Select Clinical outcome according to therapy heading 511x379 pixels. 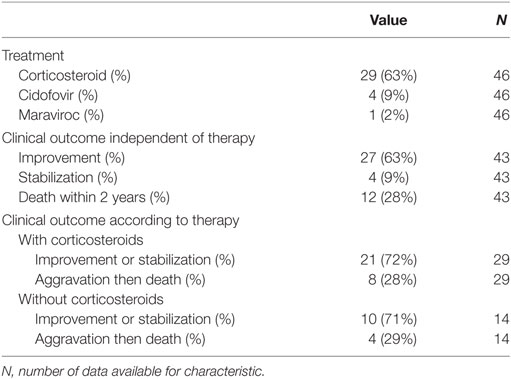point(120,220)
